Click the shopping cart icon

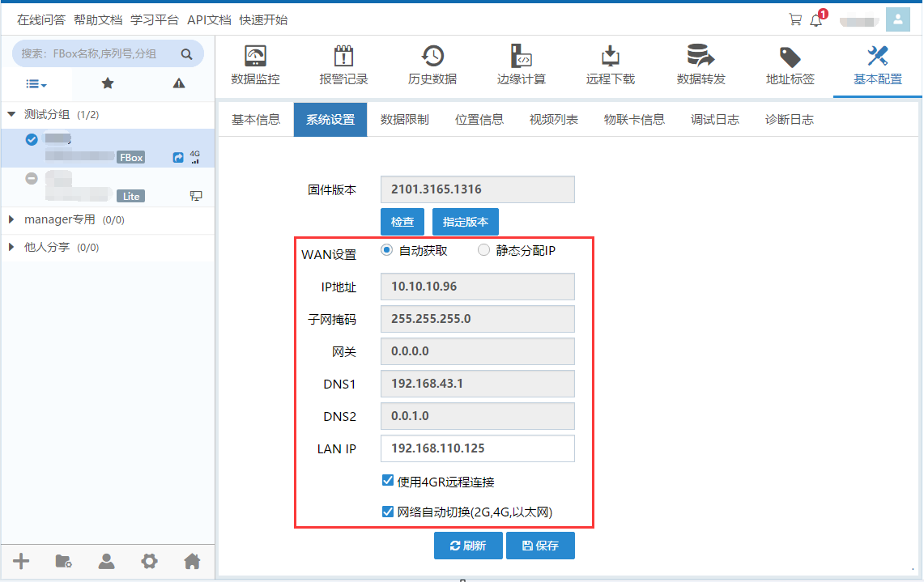(x=795, y=20)
